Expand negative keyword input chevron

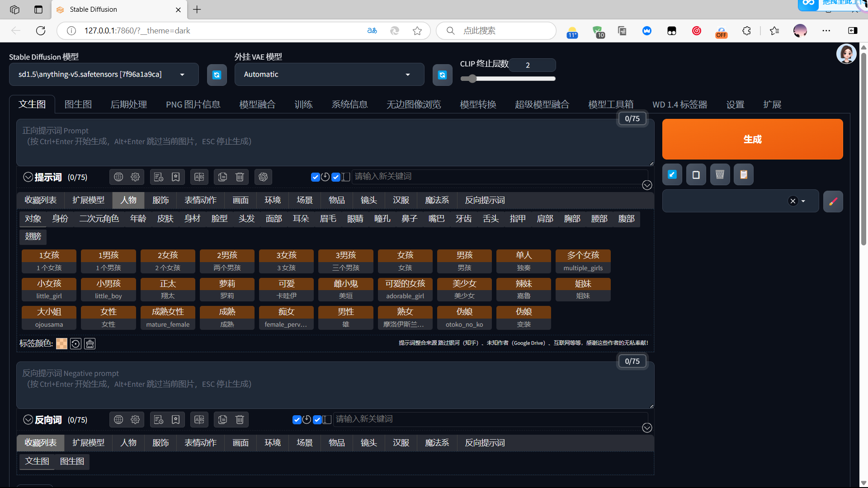[647, 428]
